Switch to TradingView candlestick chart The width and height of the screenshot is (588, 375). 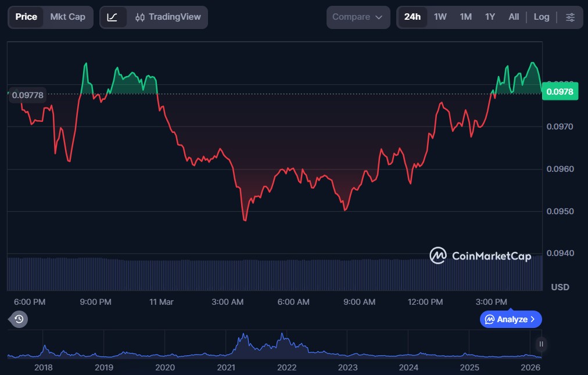pos(167,17)
